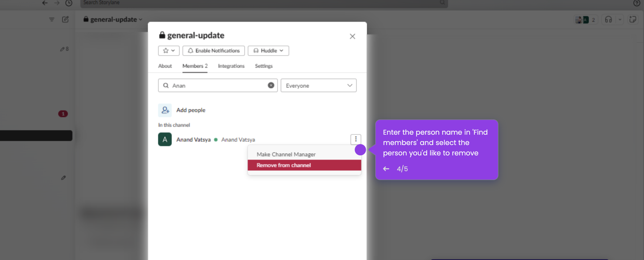Click the back arrow navigation icon
This screenshot has width=644, height=260.
(44, 3)
